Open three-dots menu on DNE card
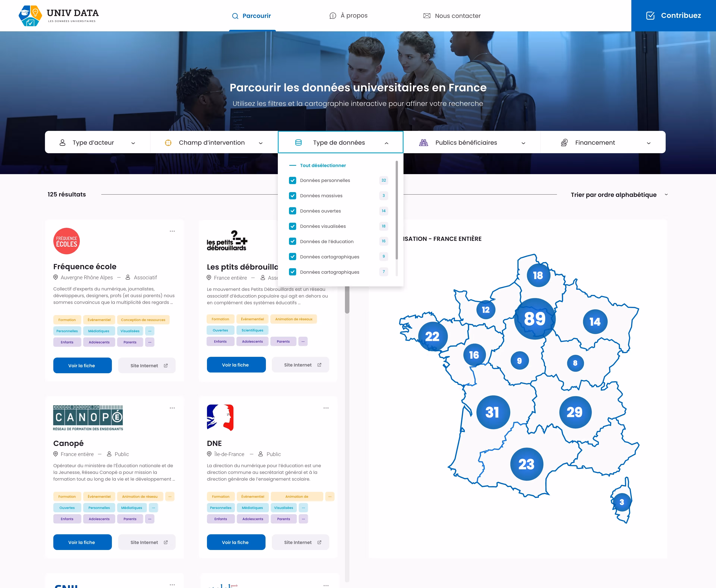 [326, 408]
